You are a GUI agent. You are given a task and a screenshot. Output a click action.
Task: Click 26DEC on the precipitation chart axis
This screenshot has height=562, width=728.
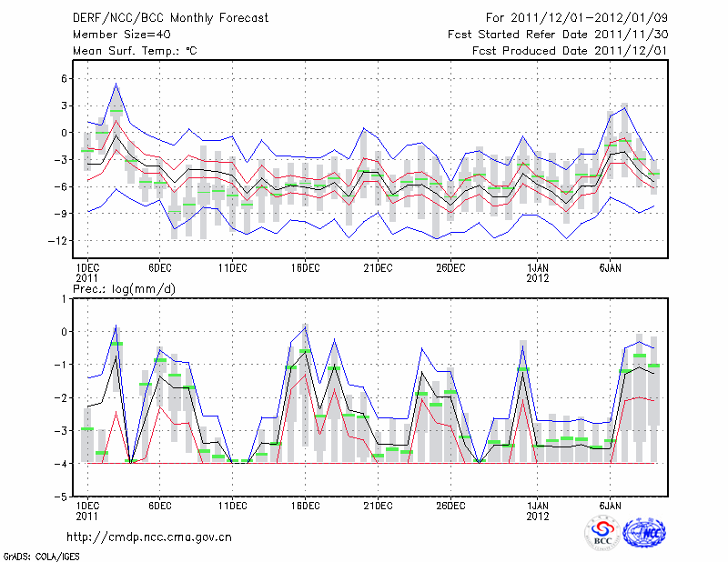[450, 506]
